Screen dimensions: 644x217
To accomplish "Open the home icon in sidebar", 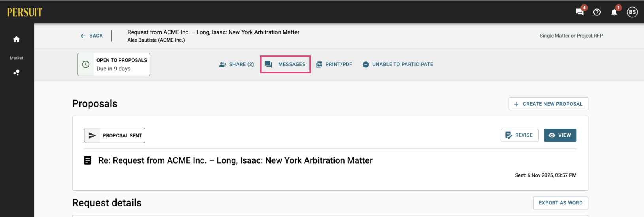I will 17,39.
